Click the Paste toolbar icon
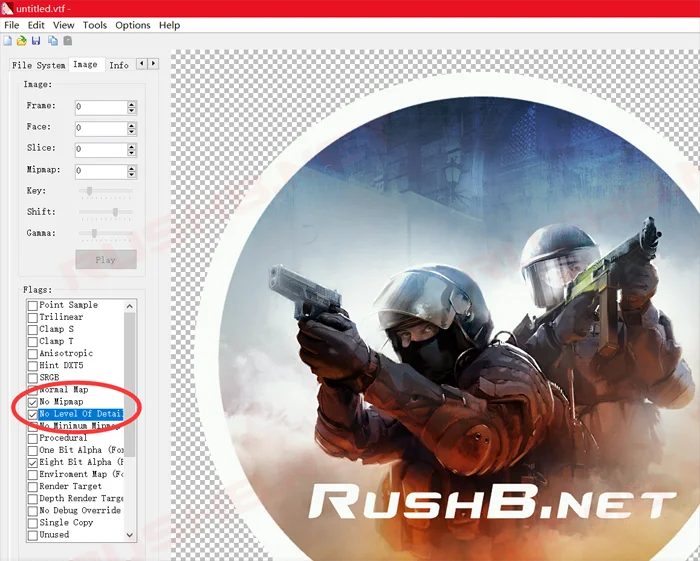This screenshot has height=561, width=700. 67,41
